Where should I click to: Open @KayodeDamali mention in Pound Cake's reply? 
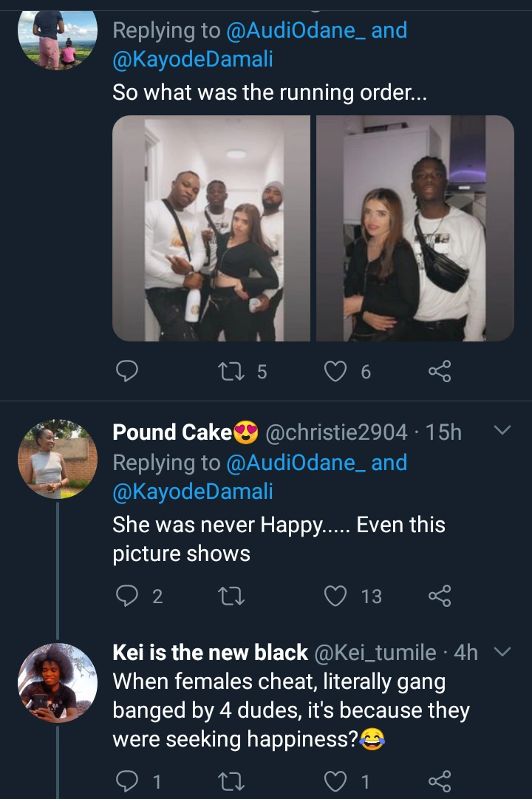coord(193,492)
